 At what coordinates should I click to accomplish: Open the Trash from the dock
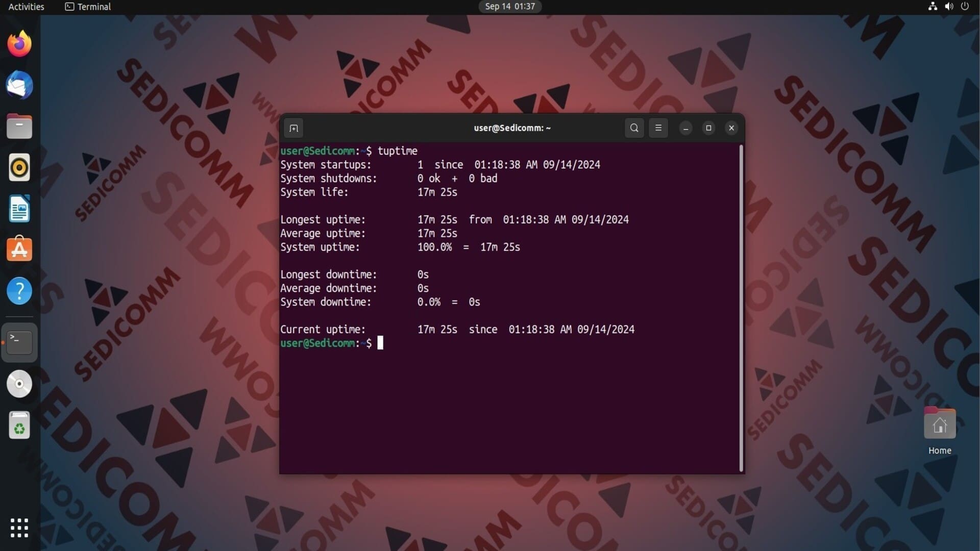coord(19,425)
